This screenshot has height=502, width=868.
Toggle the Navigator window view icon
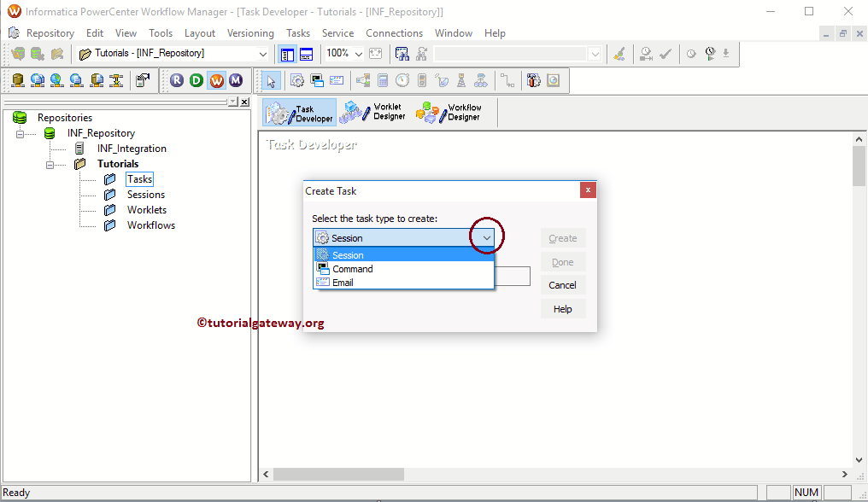coord(287,53)
